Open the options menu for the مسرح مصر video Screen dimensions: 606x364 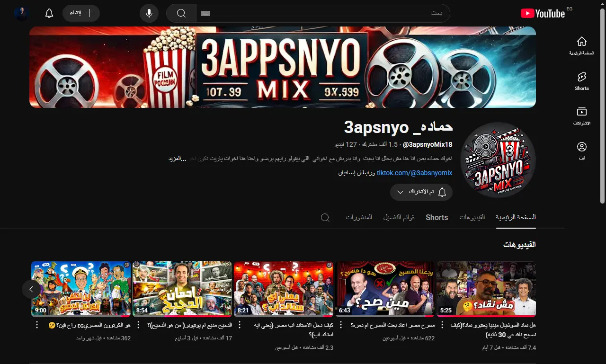pos(341,326)
